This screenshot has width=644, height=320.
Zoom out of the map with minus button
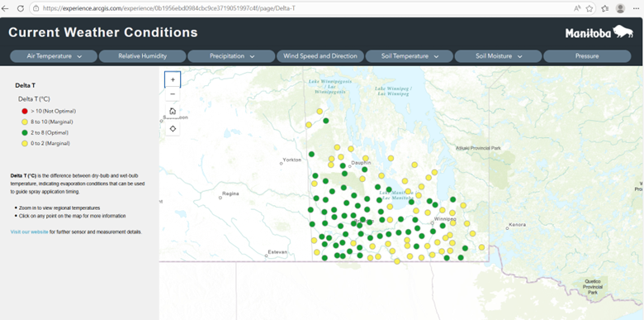click(173, 94)
